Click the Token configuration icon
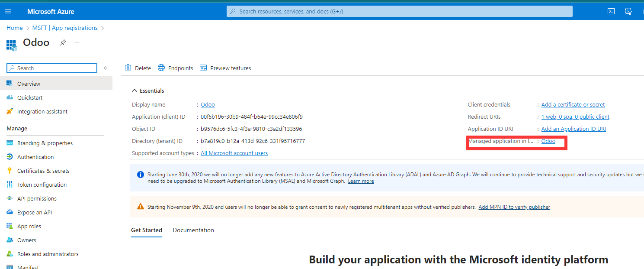Screen dimensions: 644x269 coord(10,185)
